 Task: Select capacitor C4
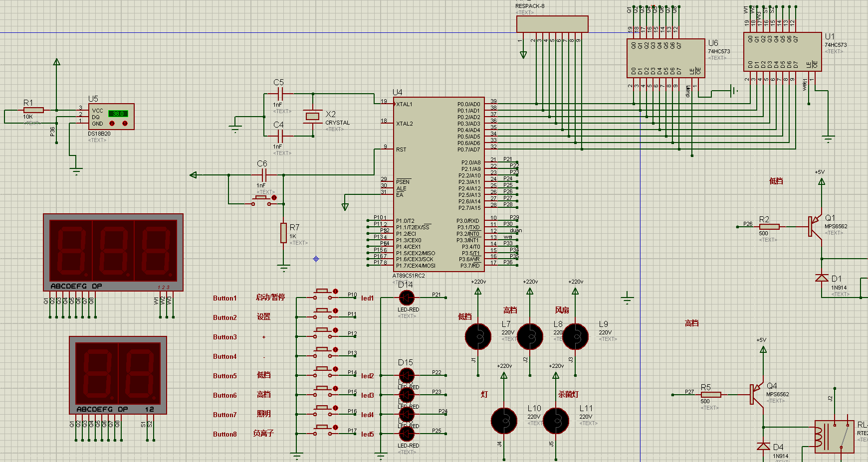tap(280, 136)
